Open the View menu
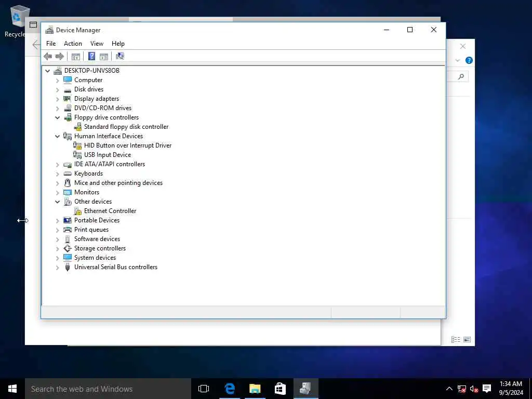This screenshot has height=399, width=532. coord(97,44)
